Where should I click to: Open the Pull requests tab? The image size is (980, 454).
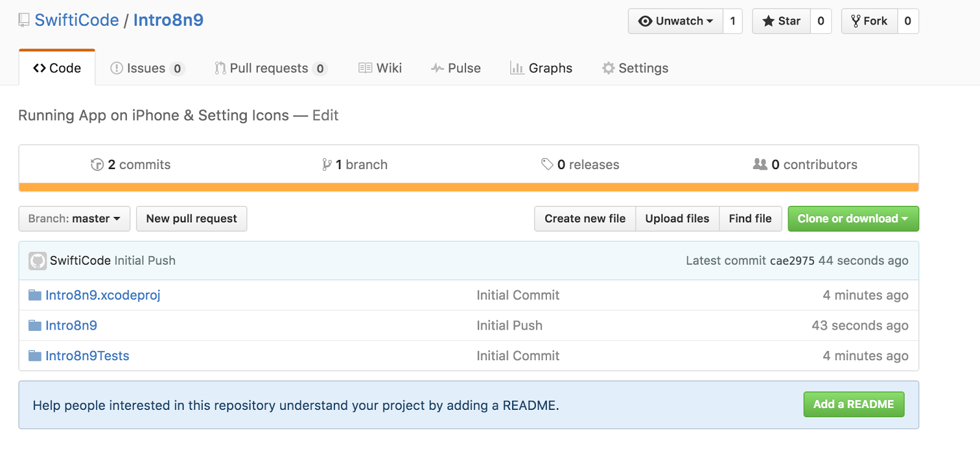tap(269, 68)
